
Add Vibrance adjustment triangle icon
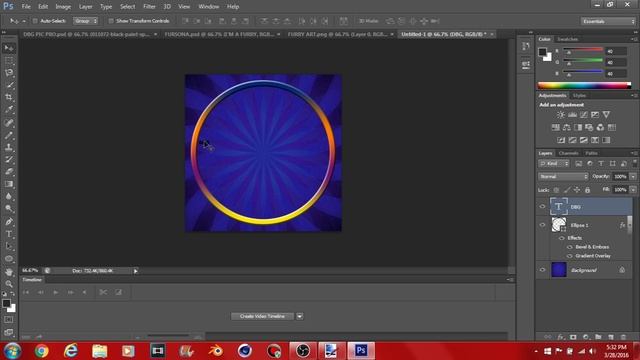tap(607, 115)
